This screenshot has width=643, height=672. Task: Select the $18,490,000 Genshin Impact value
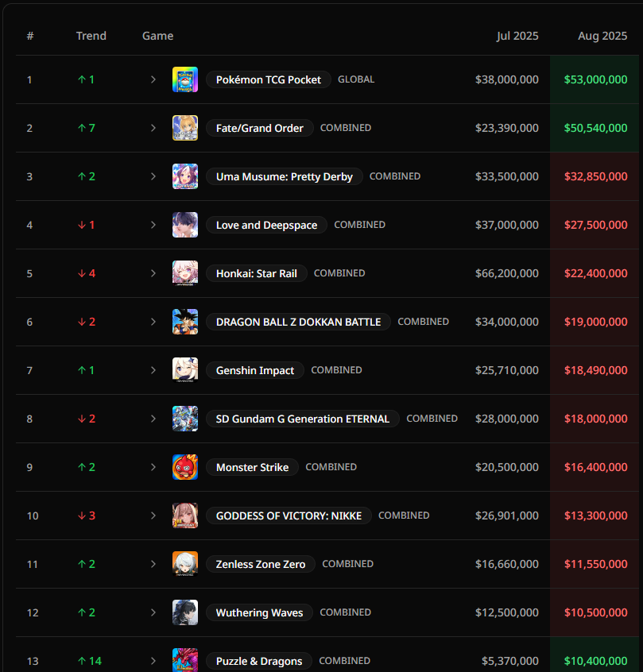click(x=595, y=370)
